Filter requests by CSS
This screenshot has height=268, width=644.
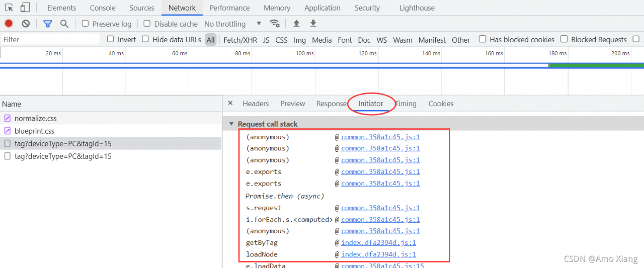point(281,40)
